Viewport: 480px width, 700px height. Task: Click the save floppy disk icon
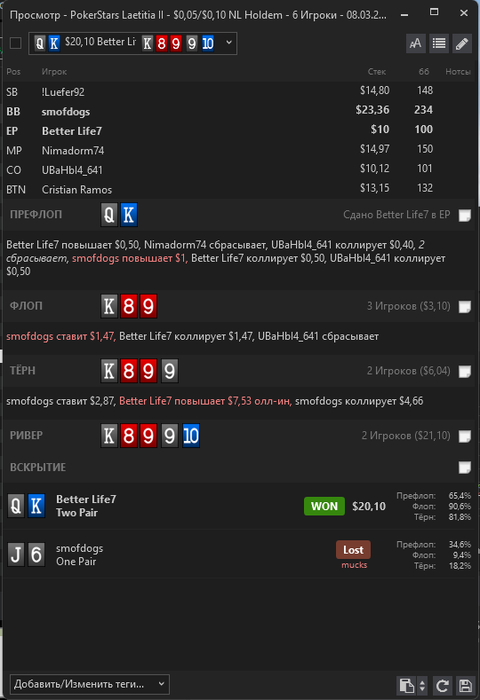pos(465,685)
